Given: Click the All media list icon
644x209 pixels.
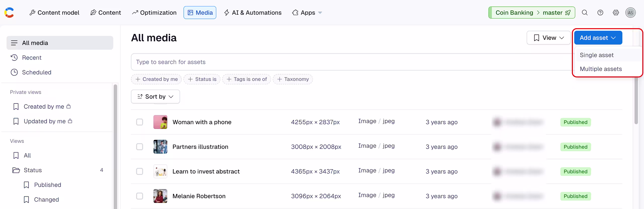Looking at the screenshot, I should 14,43.
